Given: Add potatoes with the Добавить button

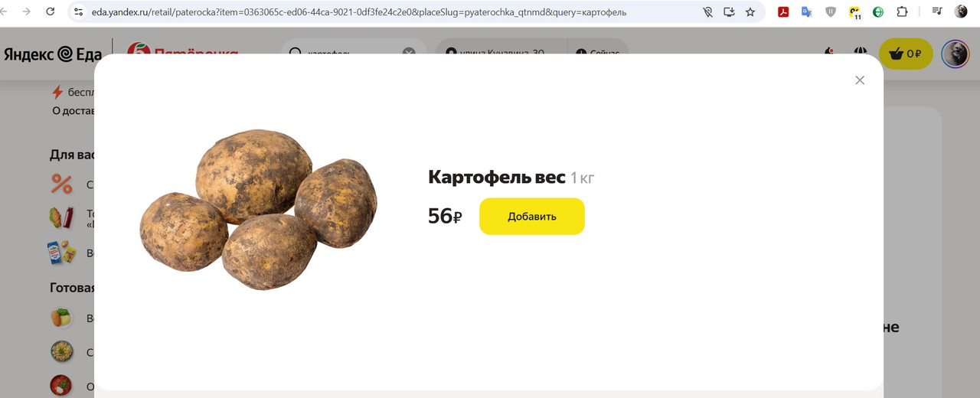Looking at the screenshot, I should (532, 217).
